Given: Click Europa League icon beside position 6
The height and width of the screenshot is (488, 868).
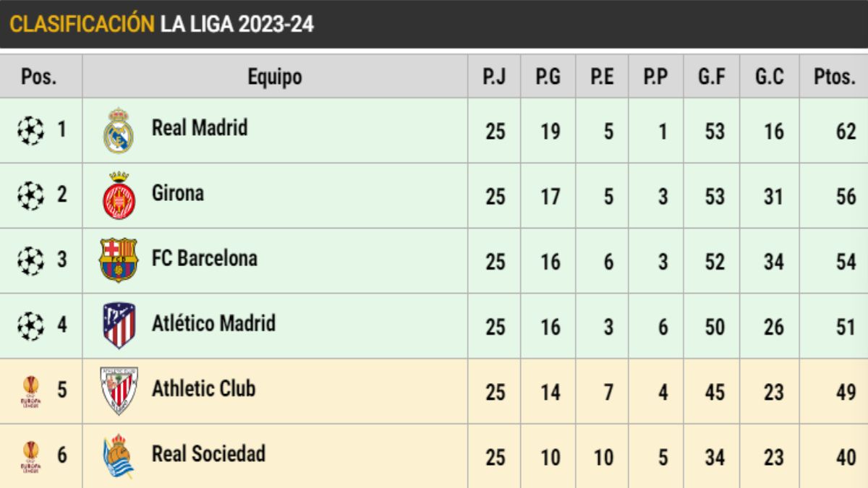Looking at the screenshot, I should (x=31, y=456).
